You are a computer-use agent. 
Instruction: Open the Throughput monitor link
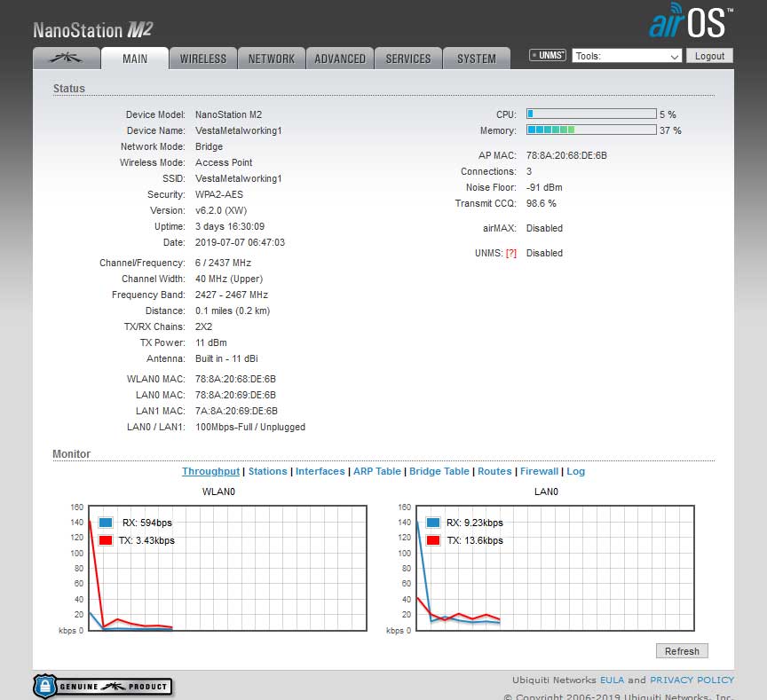click(210, 471)
